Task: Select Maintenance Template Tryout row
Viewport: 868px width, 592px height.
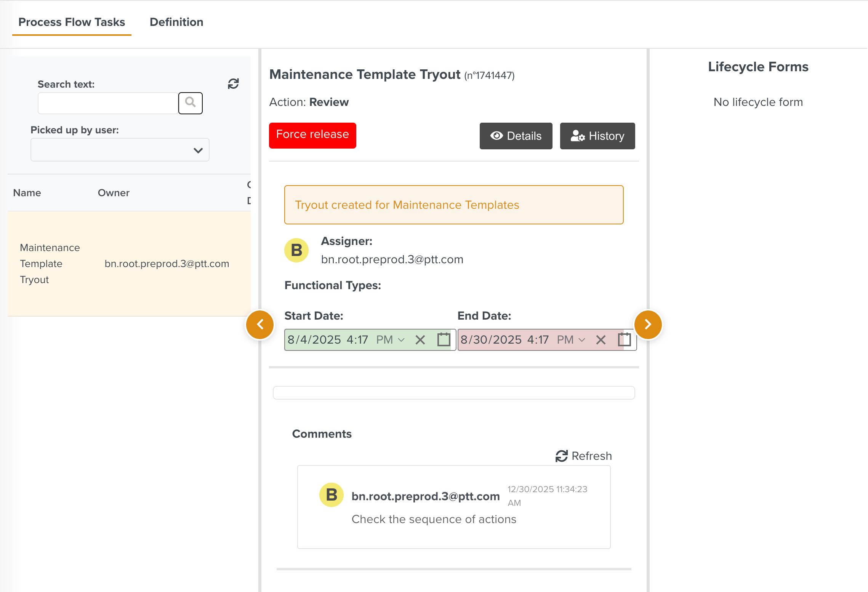Action: [x=129, y=264]
